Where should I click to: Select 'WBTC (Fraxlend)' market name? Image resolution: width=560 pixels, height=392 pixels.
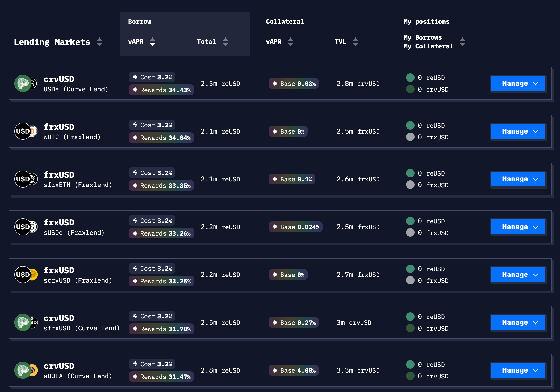pyautogui.click(x=72, y=137)
